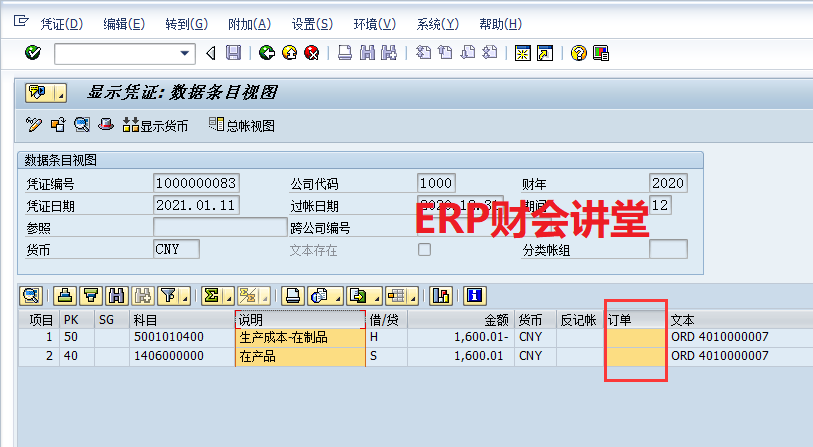Click the details magnifier icon in grid toolbar

(30, 295)
